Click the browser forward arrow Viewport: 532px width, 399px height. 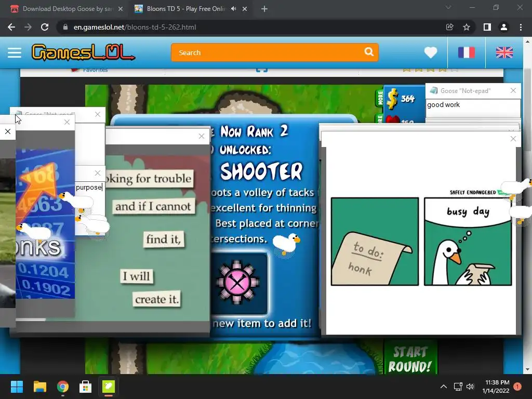coord(28,27)
